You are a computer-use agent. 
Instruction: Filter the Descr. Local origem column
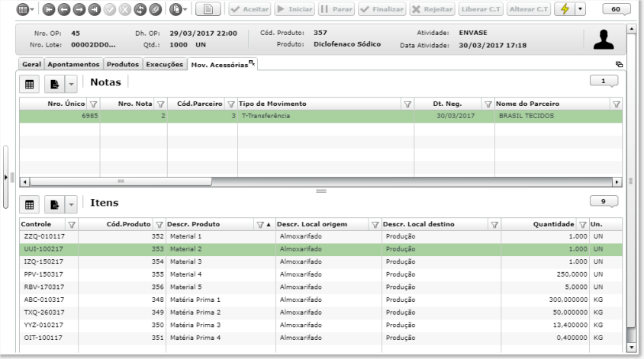375,224
